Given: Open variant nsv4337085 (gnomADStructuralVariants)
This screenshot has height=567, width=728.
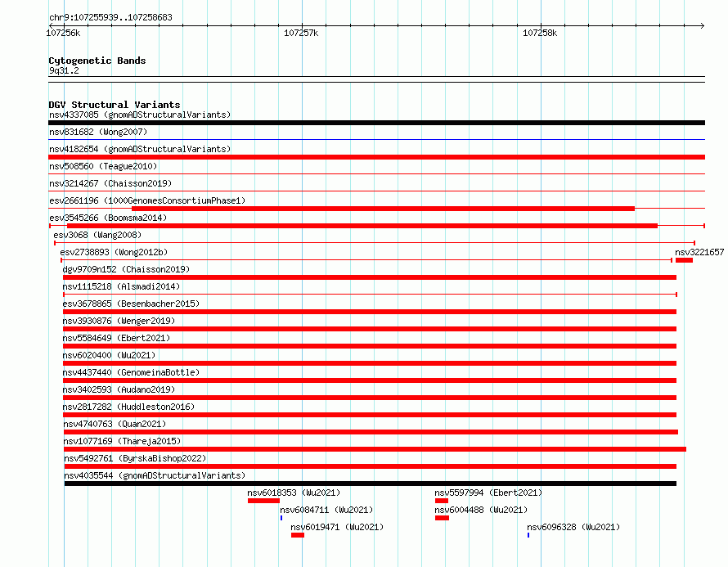Looking at the screenshot, I should [140, 115].
